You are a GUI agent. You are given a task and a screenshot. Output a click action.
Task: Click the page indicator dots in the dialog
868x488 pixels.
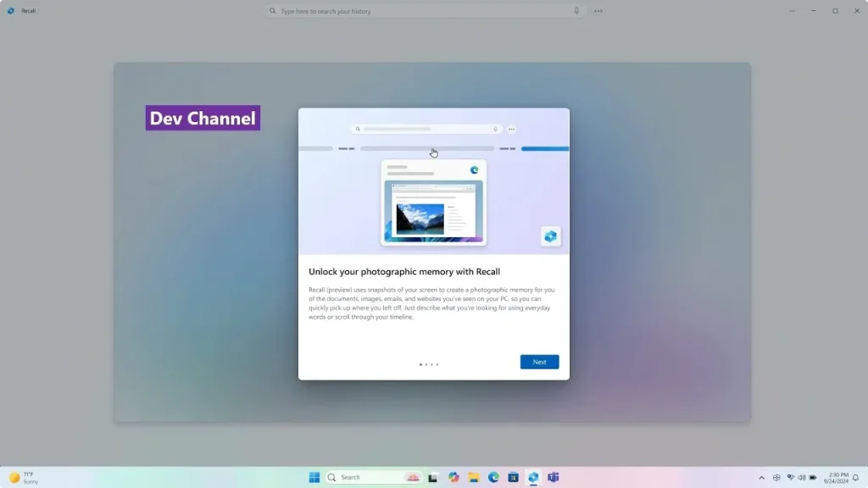(x=428, y=364)
